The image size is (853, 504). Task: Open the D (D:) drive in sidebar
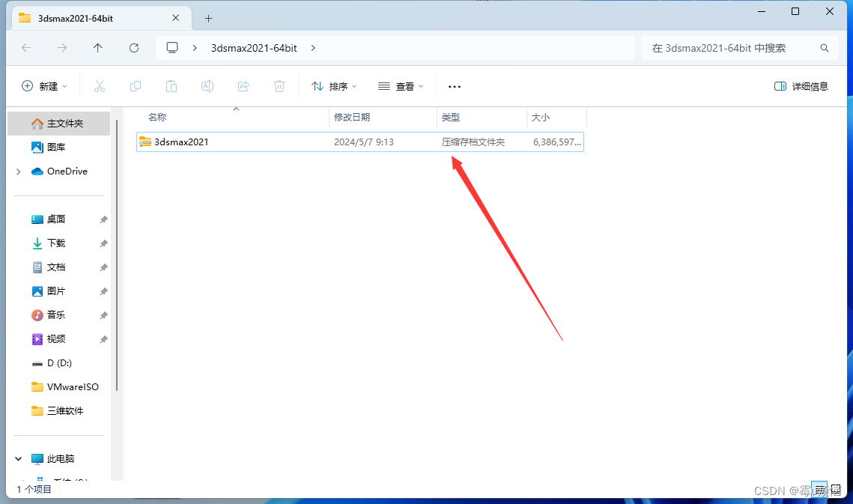click(58, 363)
